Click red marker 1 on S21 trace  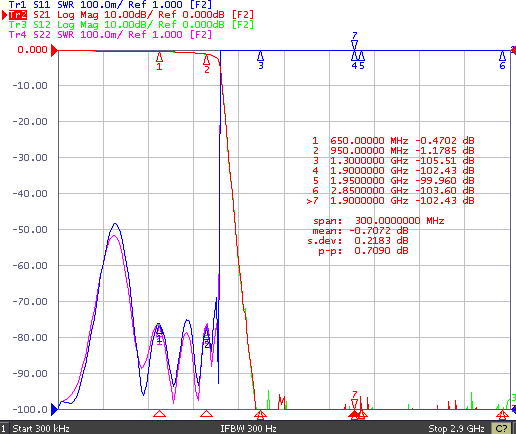pyautogui.click(x=159, y=61)
